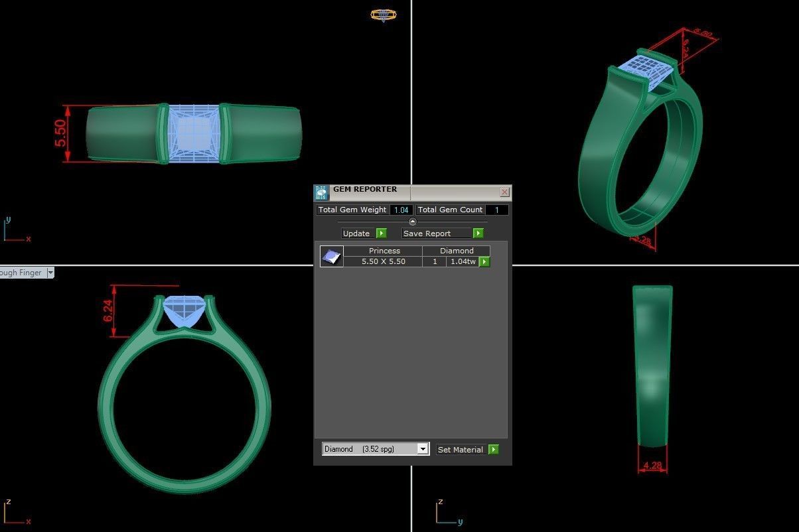The width and height of the screenshot is (799, 532).
Task: Click the Total Gem Count label
Action: (450, 210)
